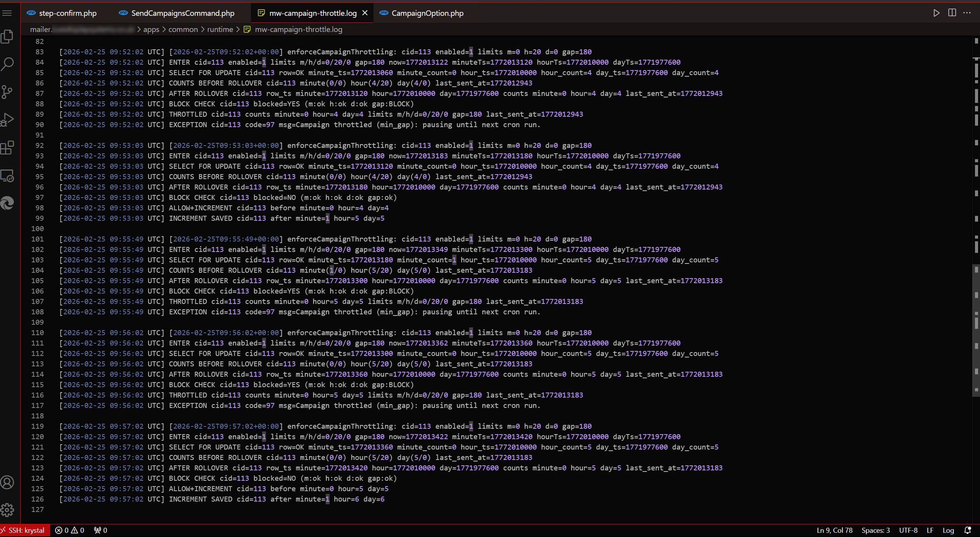Open the Search view icon

7,64
